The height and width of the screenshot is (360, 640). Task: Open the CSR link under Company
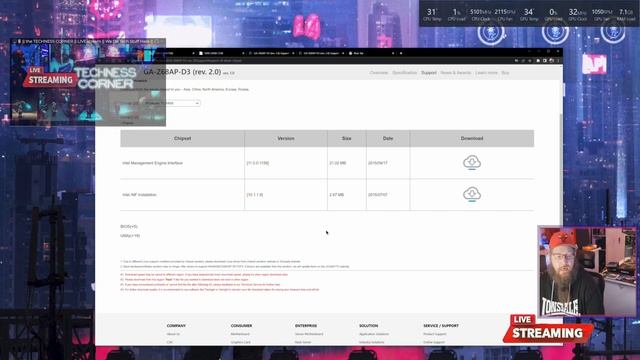pos(170,342)
